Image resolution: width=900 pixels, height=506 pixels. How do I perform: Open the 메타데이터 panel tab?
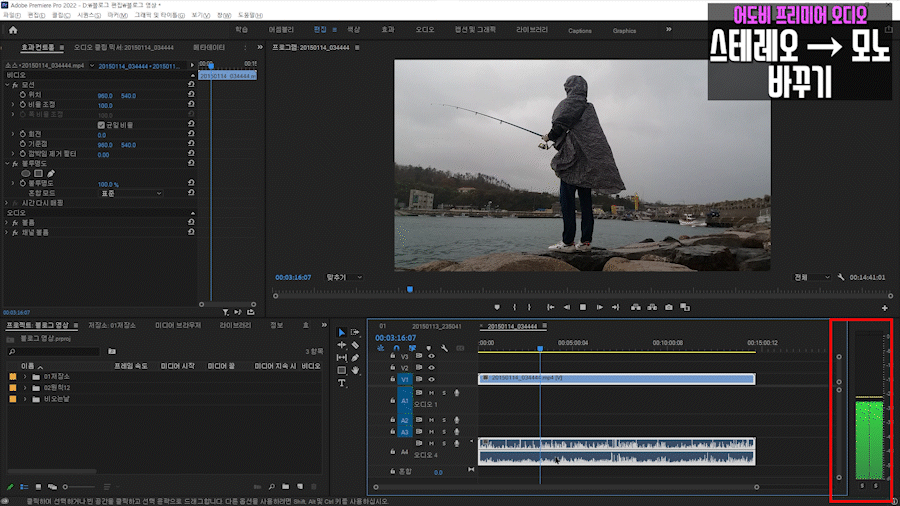coord(209,48)
